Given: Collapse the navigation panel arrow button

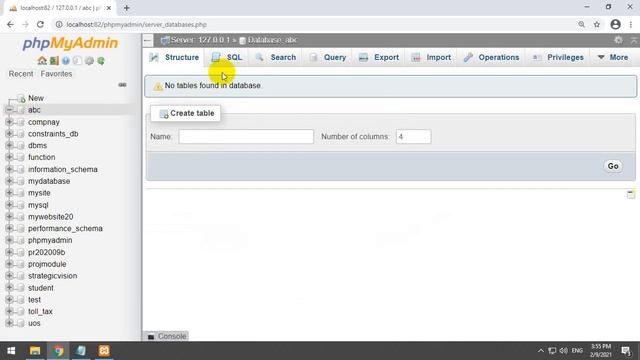Looking at the screenshot, I should click(147, 40).
